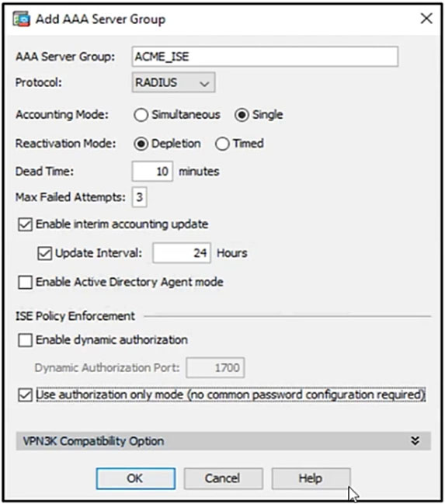Click the Cancel button
The image size is (445, 504).
pos(223,478)
